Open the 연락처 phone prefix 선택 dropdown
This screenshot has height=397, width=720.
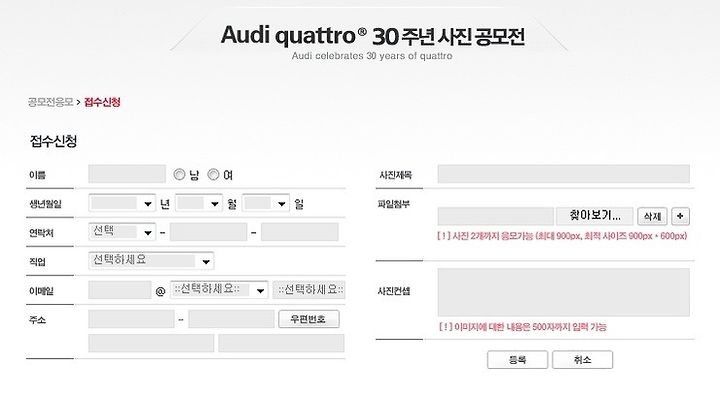pos(122,232)
